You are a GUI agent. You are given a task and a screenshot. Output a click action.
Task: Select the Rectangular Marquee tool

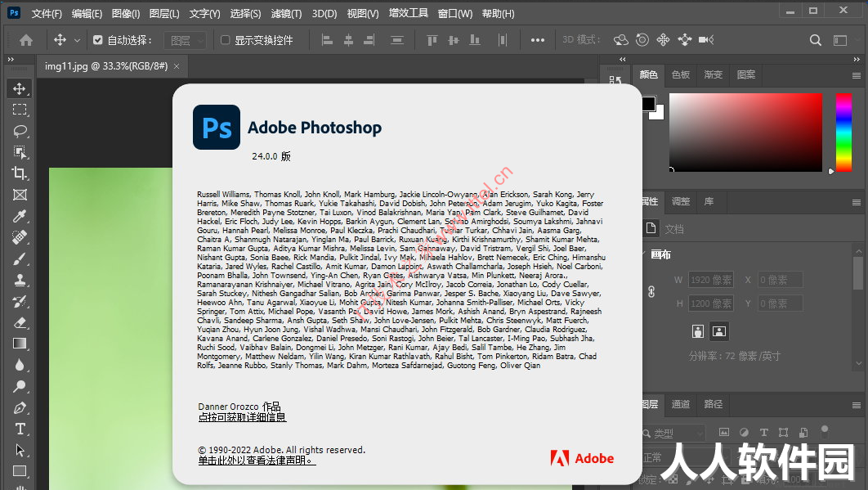(20, 110)
